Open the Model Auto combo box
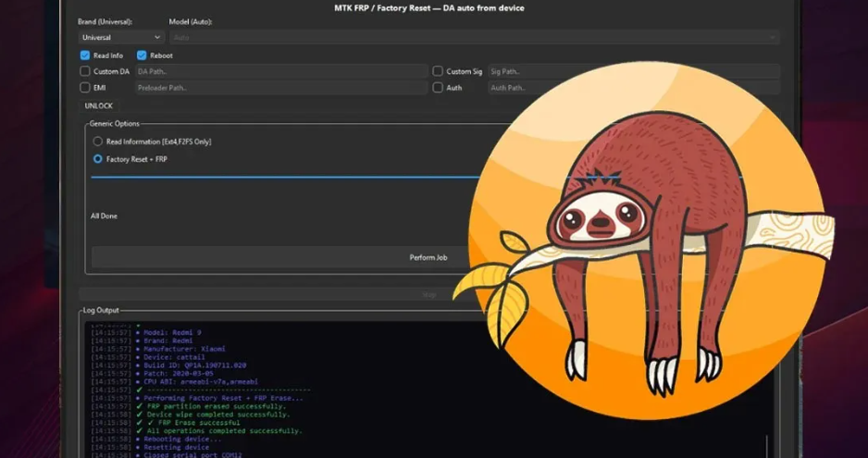This screenshot has width=868, height=458. tap(475, 37)
